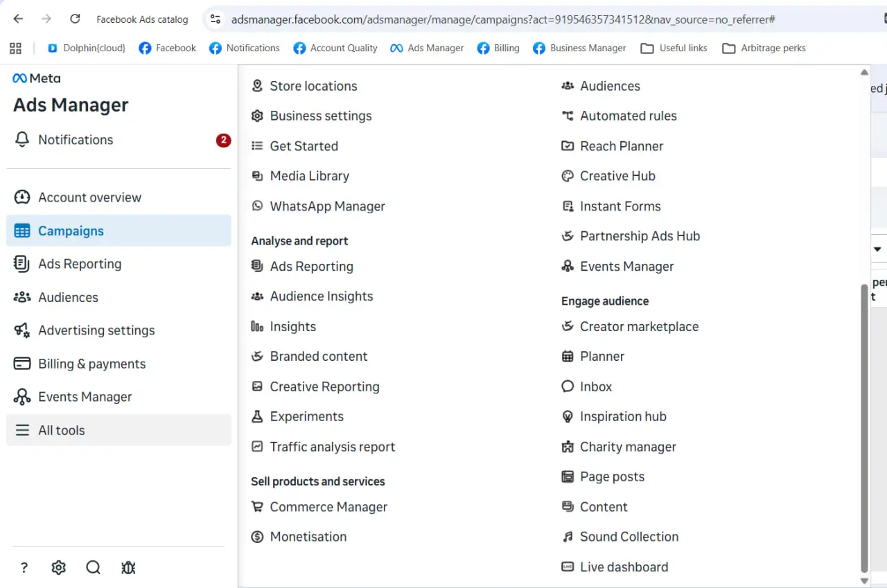The image size is (887, 588).
Task: Open Audiences in the left sidebar
Action: point(118,297)
